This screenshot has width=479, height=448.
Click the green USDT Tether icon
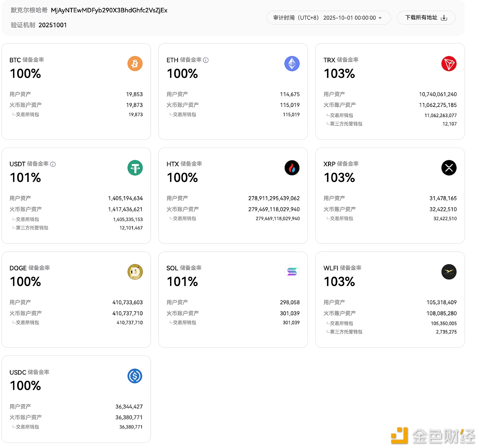(x=135, y=168)
